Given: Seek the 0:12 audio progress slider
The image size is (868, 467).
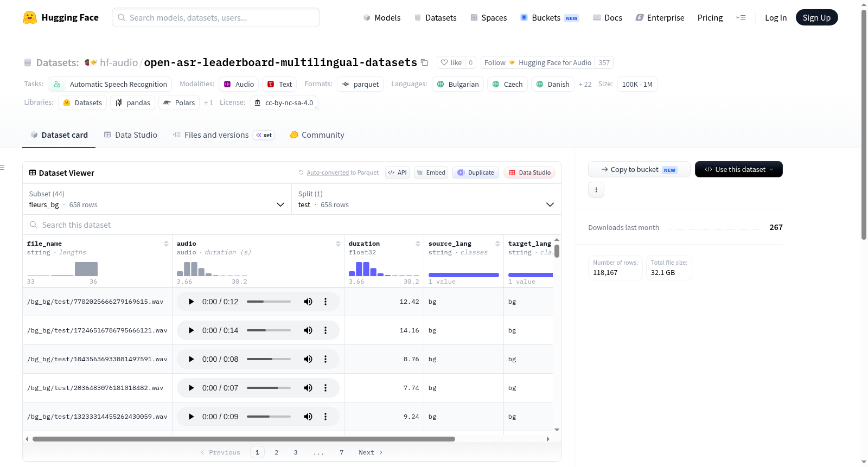Looking at the screenshot, I should [269, 302].
